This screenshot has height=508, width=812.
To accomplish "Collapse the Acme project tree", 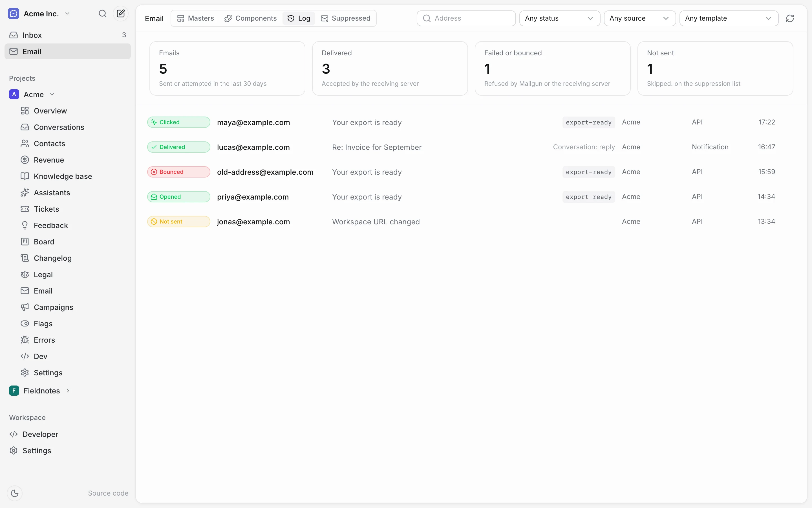I will pos(52,95).
